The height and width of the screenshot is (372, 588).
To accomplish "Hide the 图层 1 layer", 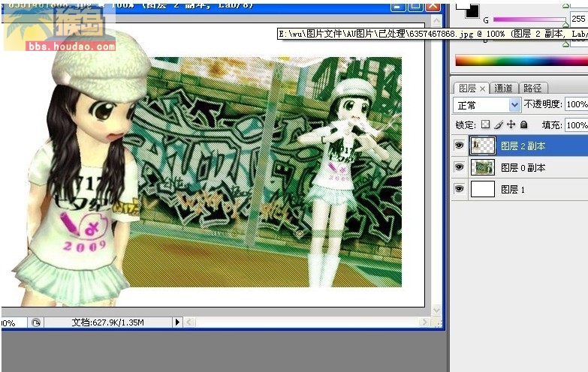I will 459,189.
